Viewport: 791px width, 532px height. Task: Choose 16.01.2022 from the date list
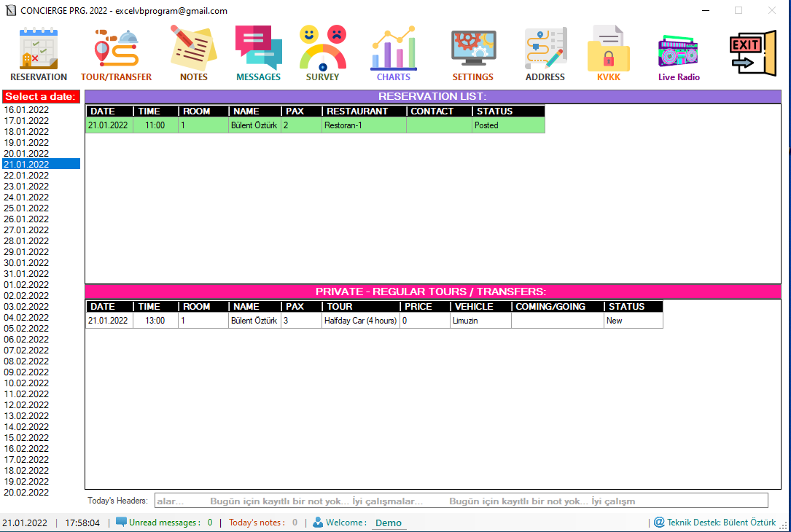pos(27,110)
